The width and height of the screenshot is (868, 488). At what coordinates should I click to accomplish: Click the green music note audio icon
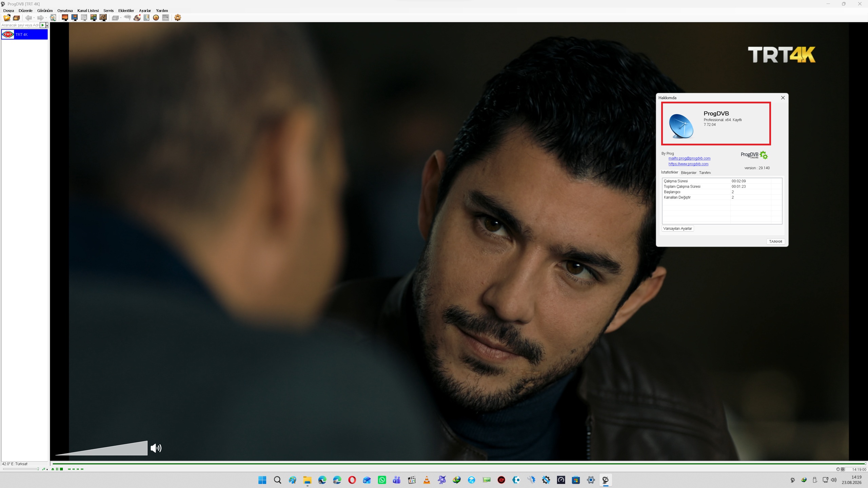pyautogui.click(x=43, y=469)
